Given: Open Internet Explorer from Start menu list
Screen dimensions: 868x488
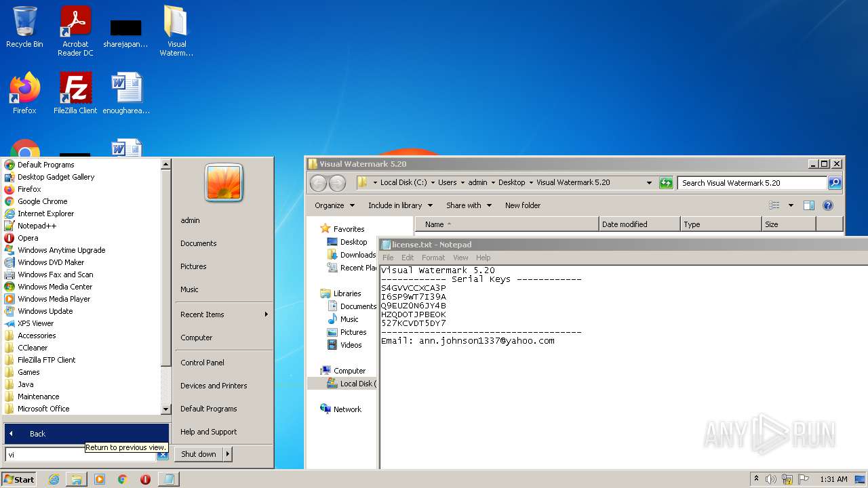Looking at the screenshot, I should point(45,213).
